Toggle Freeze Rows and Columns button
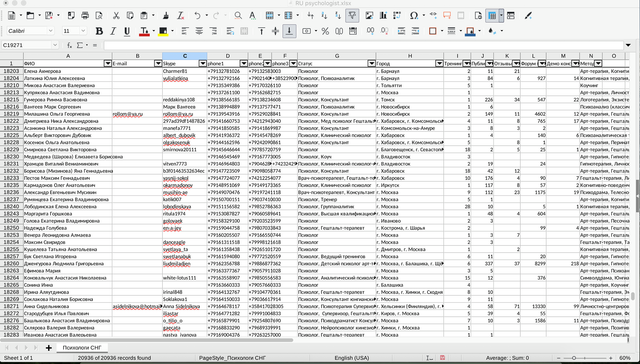Viewport: 640px width, 364px height. pyautogui.click(x=492, y=16)
